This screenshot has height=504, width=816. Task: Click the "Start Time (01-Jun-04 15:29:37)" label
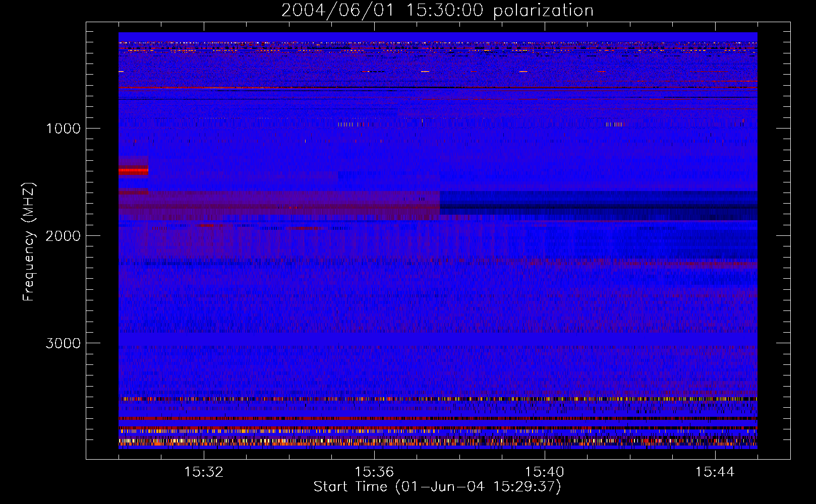(437, 487)
